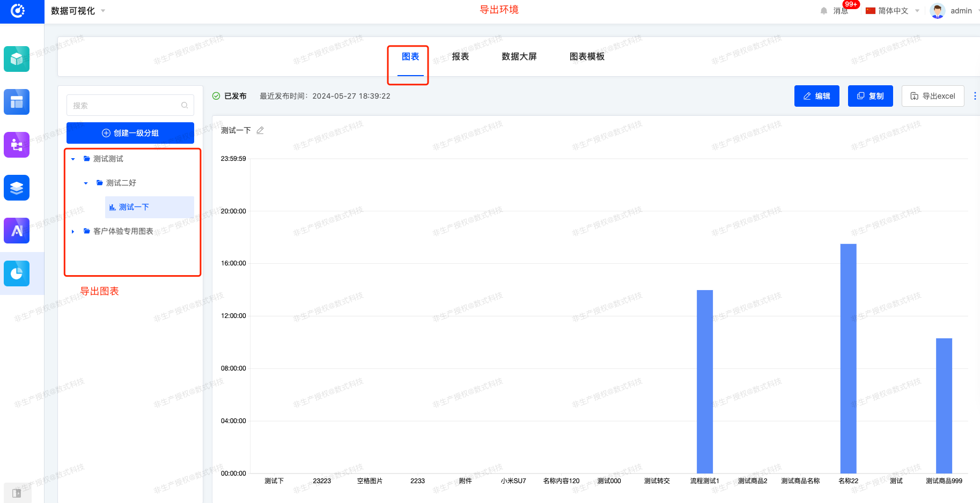Viewport: 980px width, 503px height.
Task: Switch to the 报表 tab
Action: click(x=460, y=56)
